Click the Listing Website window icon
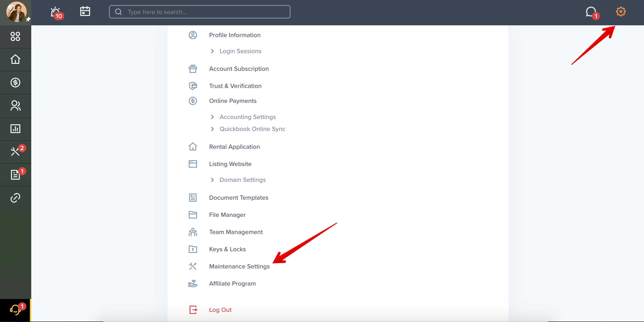The image size is (644, 322). pos(193,164)
